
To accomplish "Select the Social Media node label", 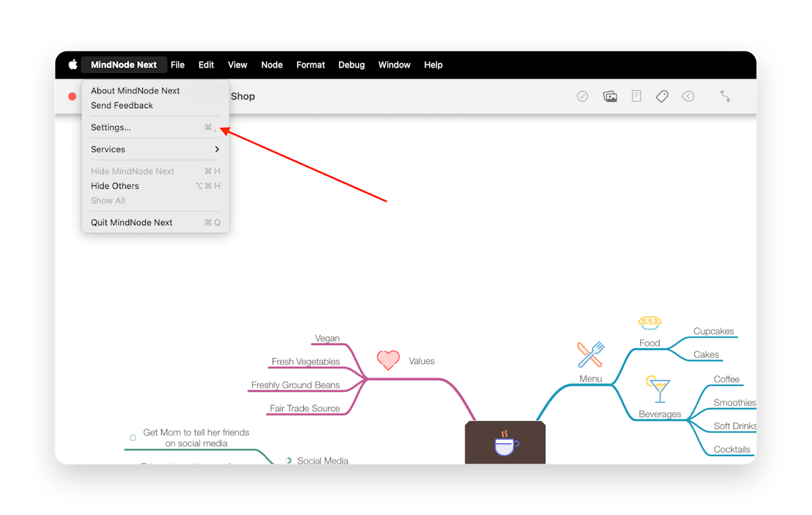I will [323, 461].
